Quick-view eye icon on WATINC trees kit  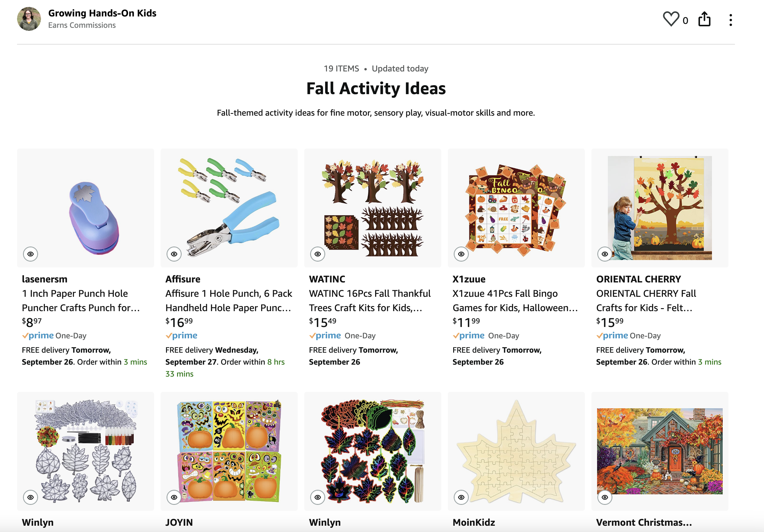click(317, 254)
